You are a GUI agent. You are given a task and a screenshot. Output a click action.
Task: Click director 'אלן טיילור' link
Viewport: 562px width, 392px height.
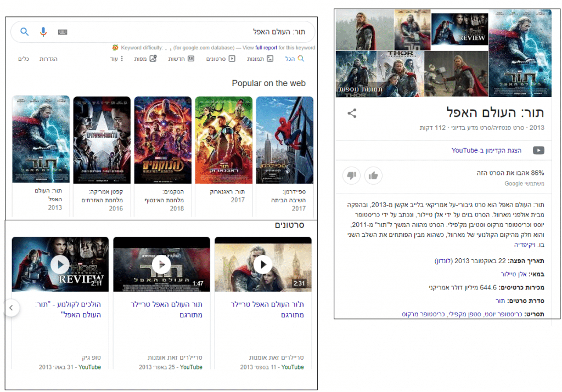(x=514, y=274)
